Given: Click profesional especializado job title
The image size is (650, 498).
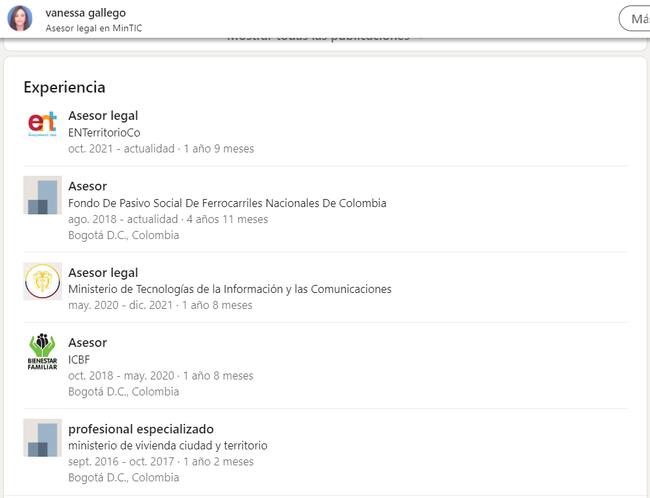Looking at the screenshot, I should (x=141, y=429).
